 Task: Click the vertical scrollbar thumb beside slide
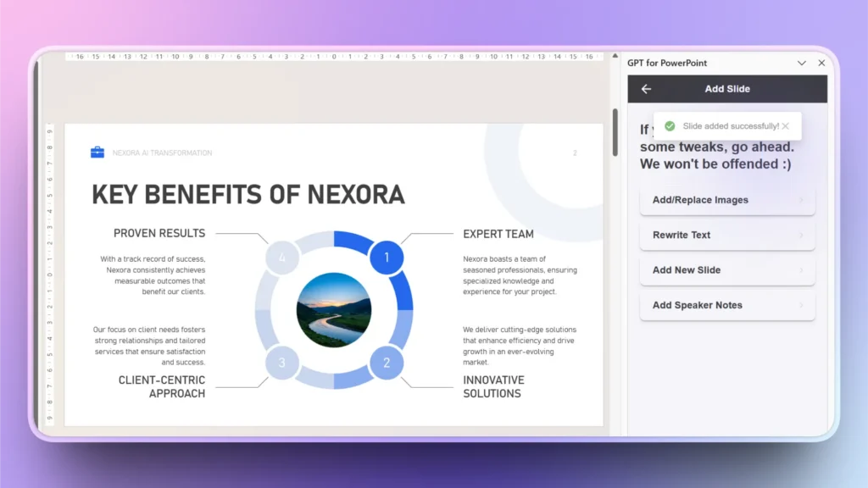pyautogui.click(x=615, y=132)
